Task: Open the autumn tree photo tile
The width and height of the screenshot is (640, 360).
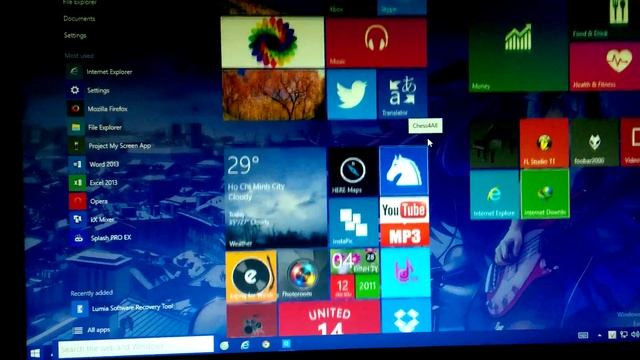Action: tap(273, 95)
